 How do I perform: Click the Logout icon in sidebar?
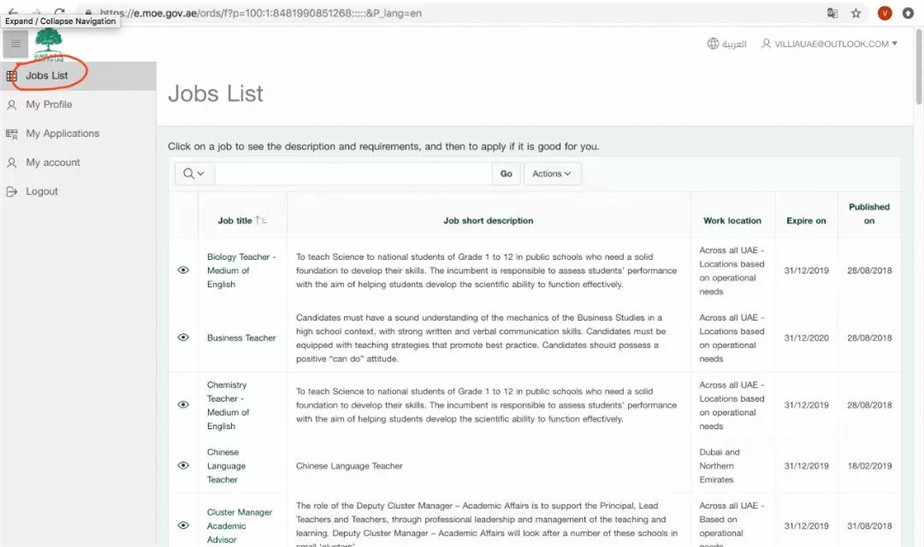[12, 191]
